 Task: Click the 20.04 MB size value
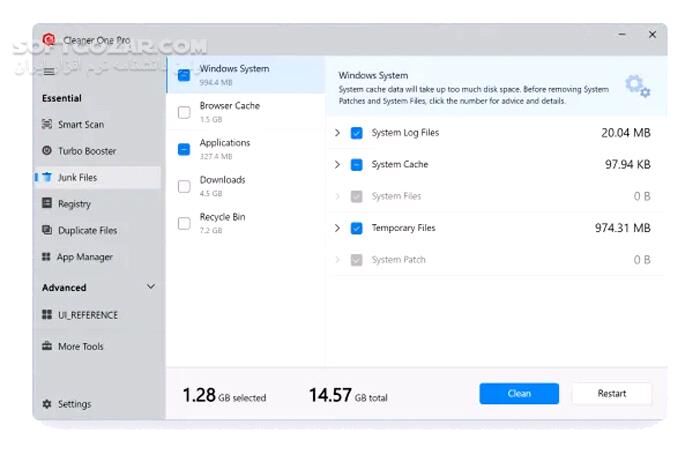coord(625,133)
